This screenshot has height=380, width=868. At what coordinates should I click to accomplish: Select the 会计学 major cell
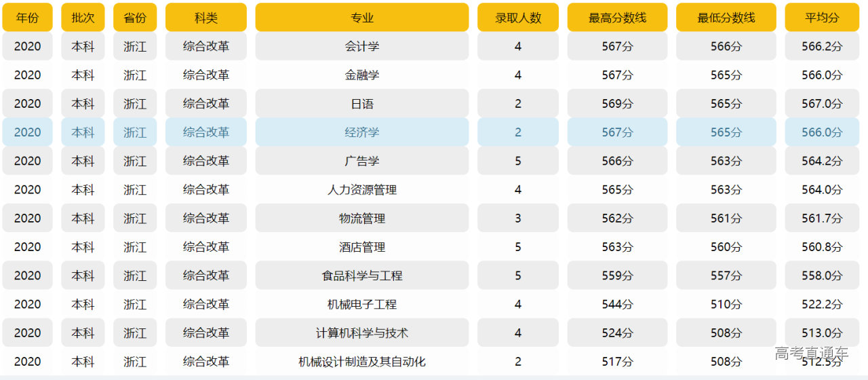(362, 46)
